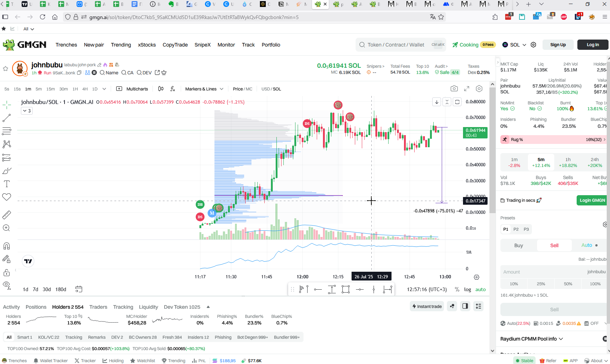
Task: Copy the 9SaK...bonk contract address
Action: pos(79,73)
